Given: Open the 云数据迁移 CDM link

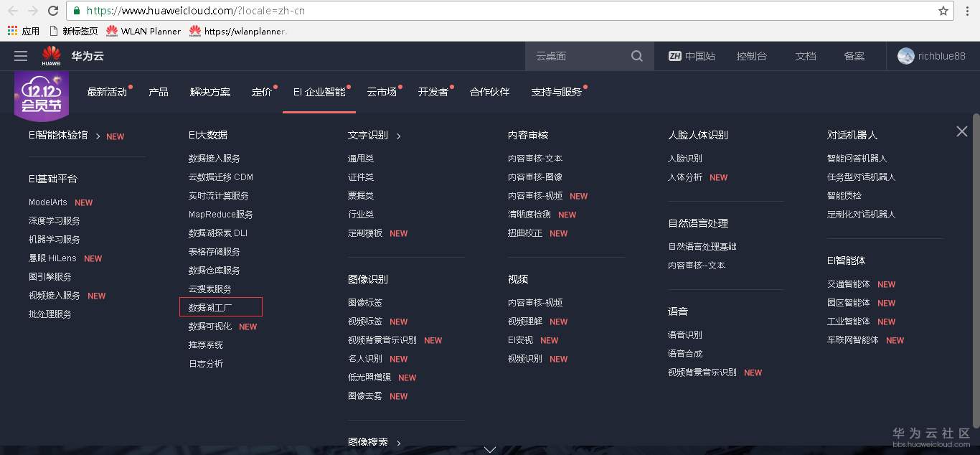Looking at the screenshot, I should tap(221, 177).
